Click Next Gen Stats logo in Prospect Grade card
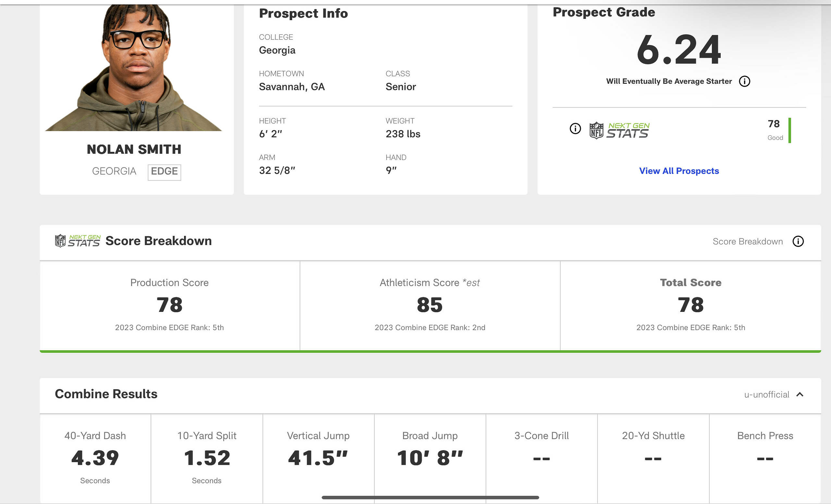Image resolution: width=831 pixels, height=504 pixels. 619,130
